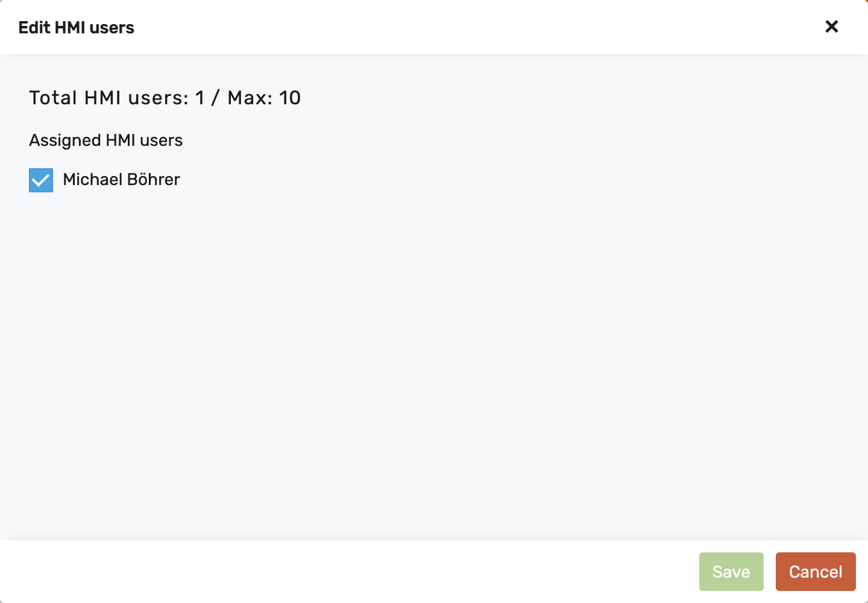
Task: Cancel editing HMI users
Action: [816, 572]
